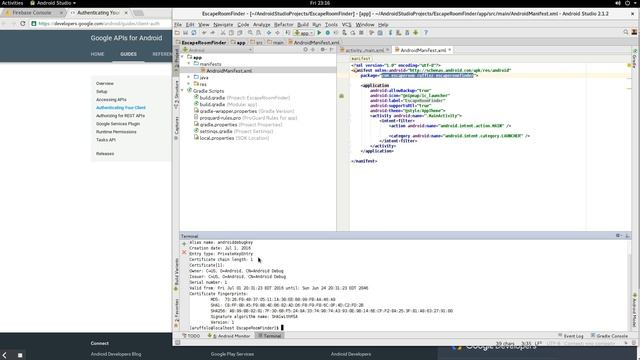
Task: Click the system volume icon in top bar
Action: pos(618,3)
